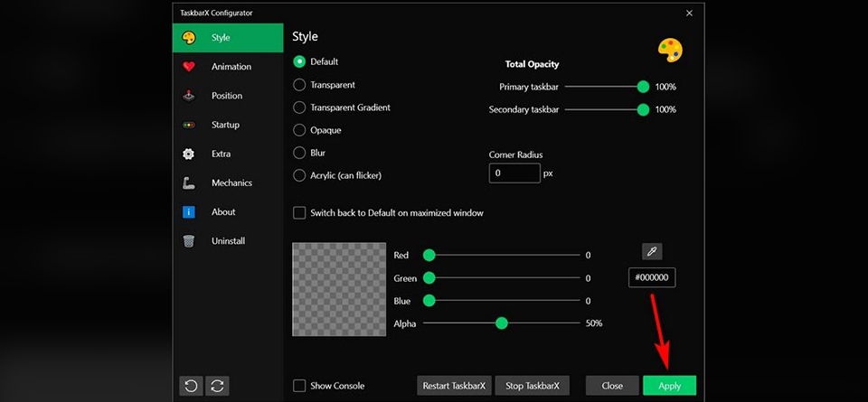This screenshot has height=402, width=868.
Task: Click the eyedropper color picker button
Action: point(652,252)
